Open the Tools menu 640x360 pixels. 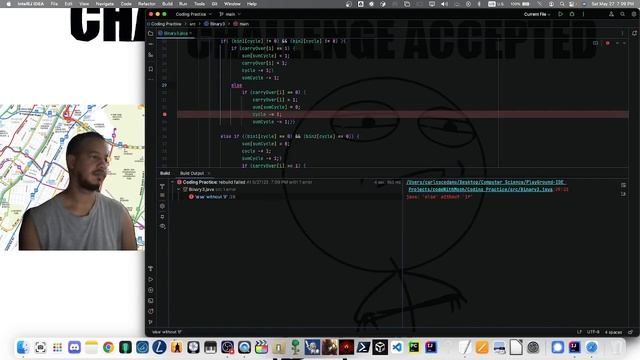[x=199, y=4]
